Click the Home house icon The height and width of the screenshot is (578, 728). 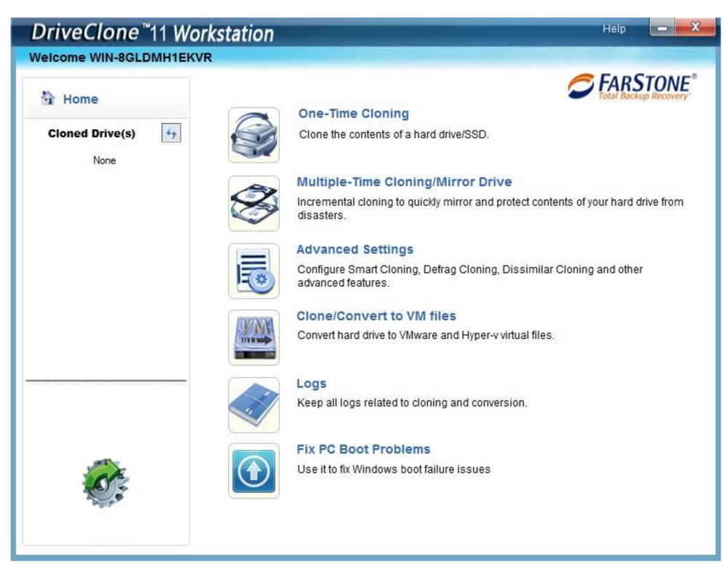coord(47,98)
